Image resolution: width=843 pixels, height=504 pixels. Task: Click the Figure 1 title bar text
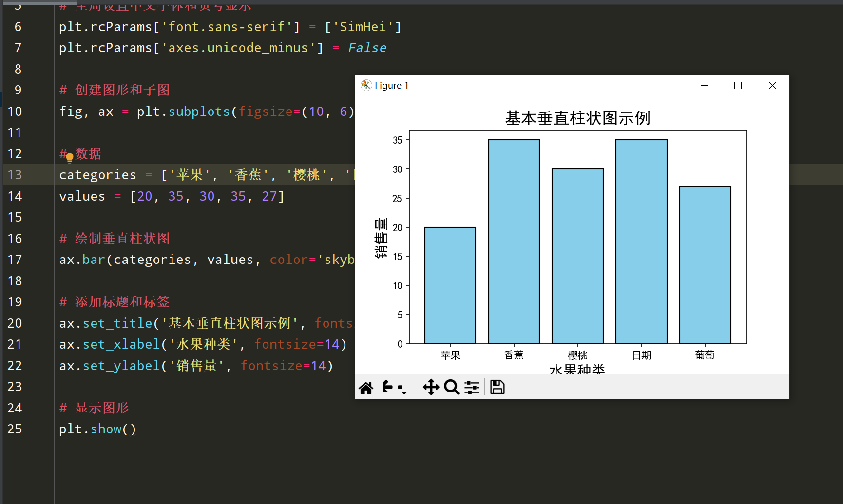[391, 86]
